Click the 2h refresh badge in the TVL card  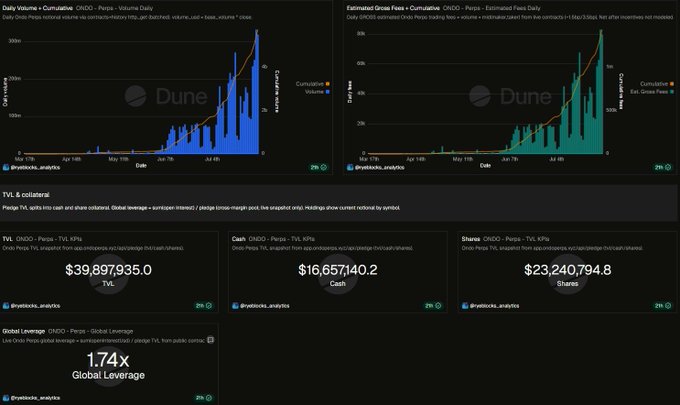203,306
